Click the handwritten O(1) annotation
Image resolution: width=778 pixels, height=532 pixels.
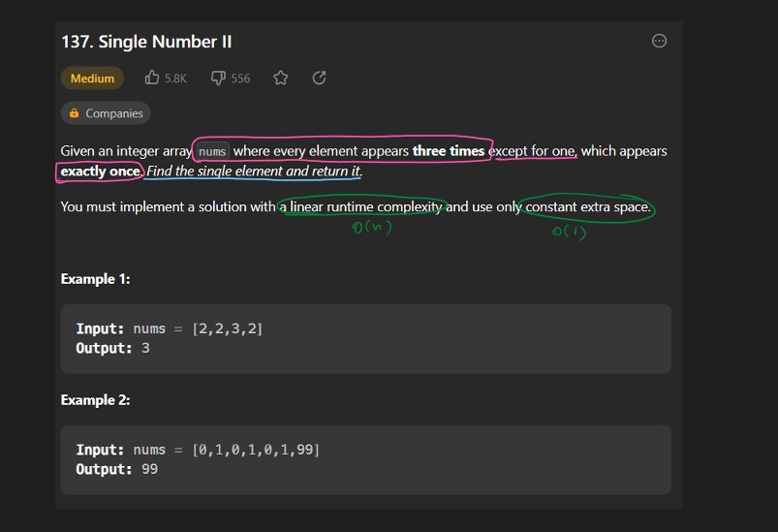pyautogui.click(x=569, y=232)
